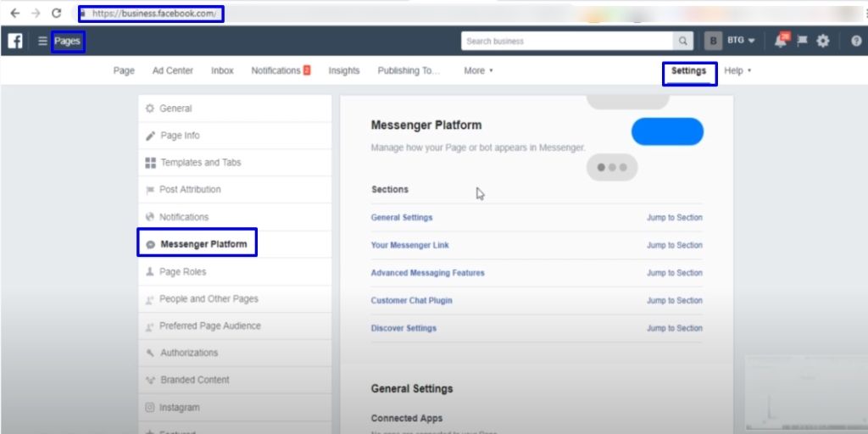Click the search magnifier button

[x=683, y=41]
